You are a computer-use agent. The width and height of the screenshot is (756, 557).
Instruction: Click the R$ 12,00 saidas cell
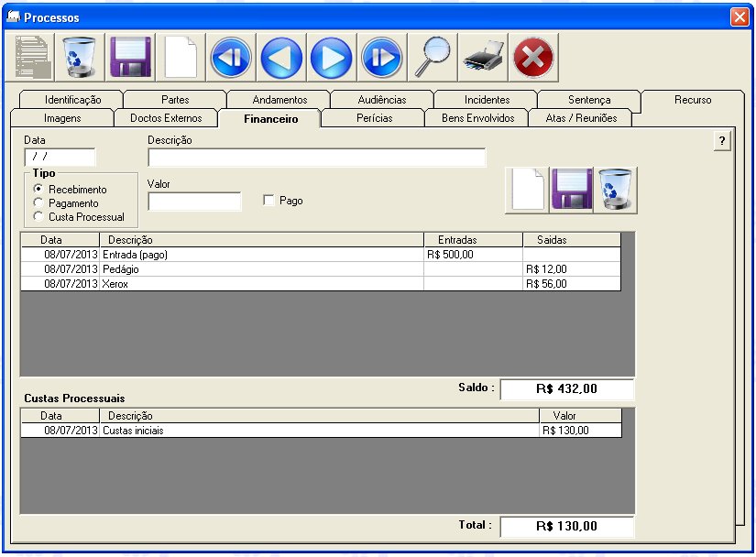(x=572, y=268)
